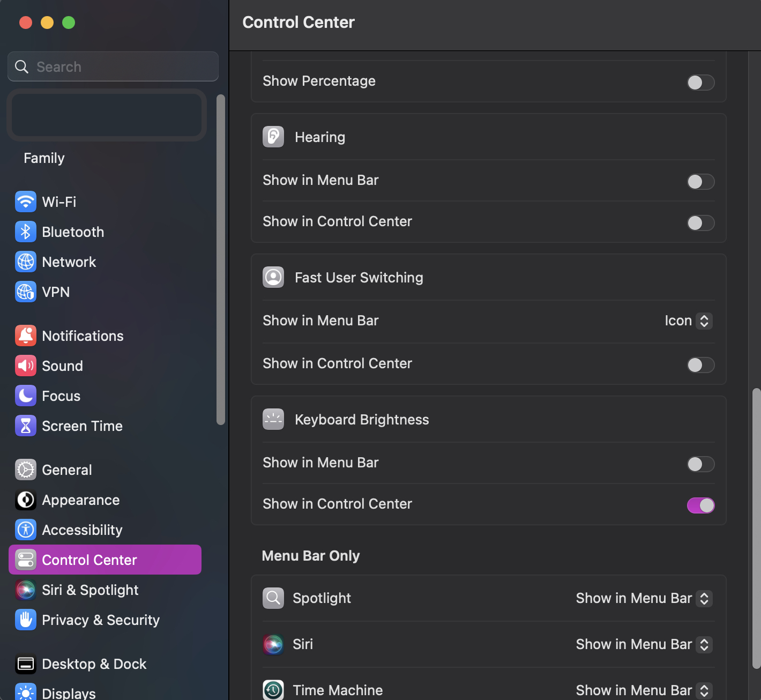Image resolution: width=761 pixels, height=700 pixels.
Task: Click the Siri icon in Menu Bar Only
Action: (x=273, y=644)
